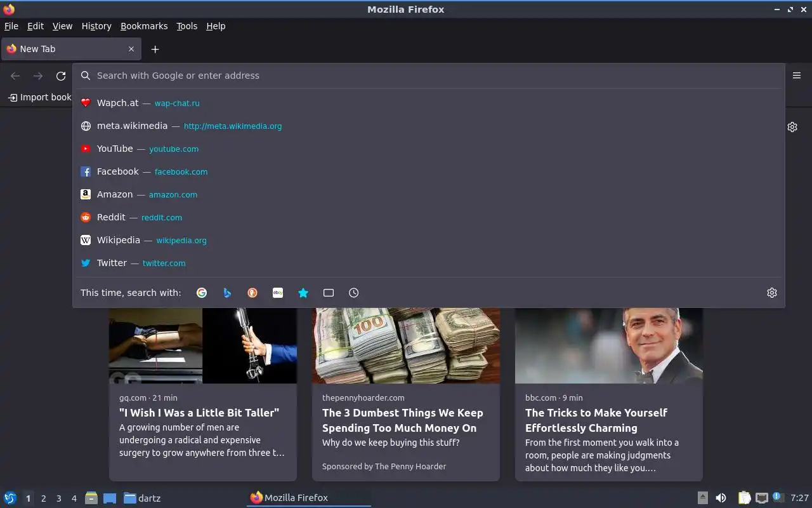The image size is (812, 508).
Task: Click the Wapch.at heart favicon
Action: (86, 103)
